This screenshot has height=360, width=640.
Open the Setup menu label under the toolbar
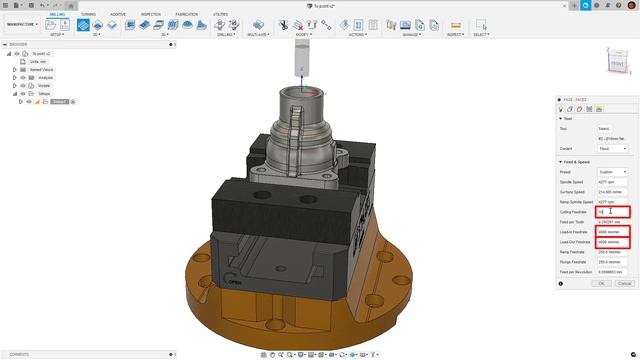pos(57,35)
